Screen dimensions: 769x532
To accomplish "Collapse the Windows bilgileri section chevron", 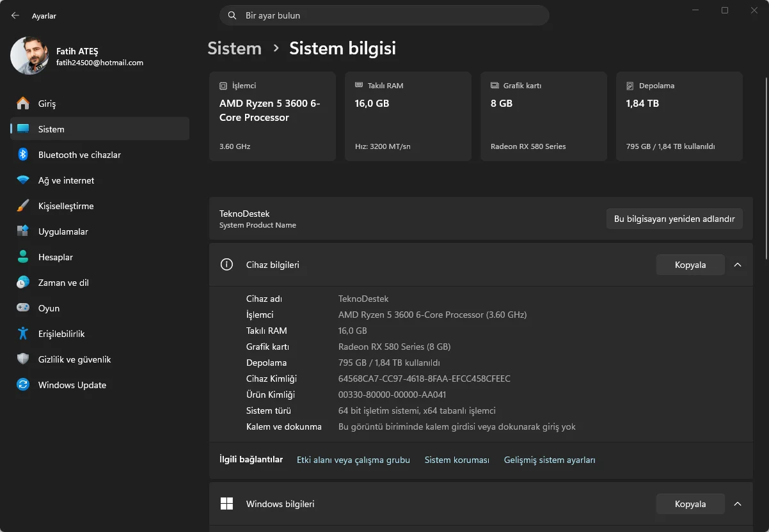I will click(x=738, y=504).
